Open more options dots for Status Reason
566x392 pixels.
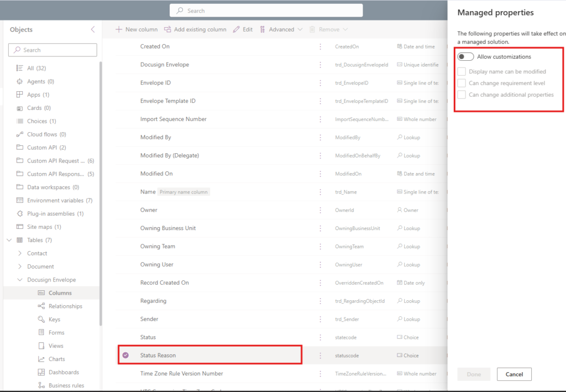tap(320, 356)
